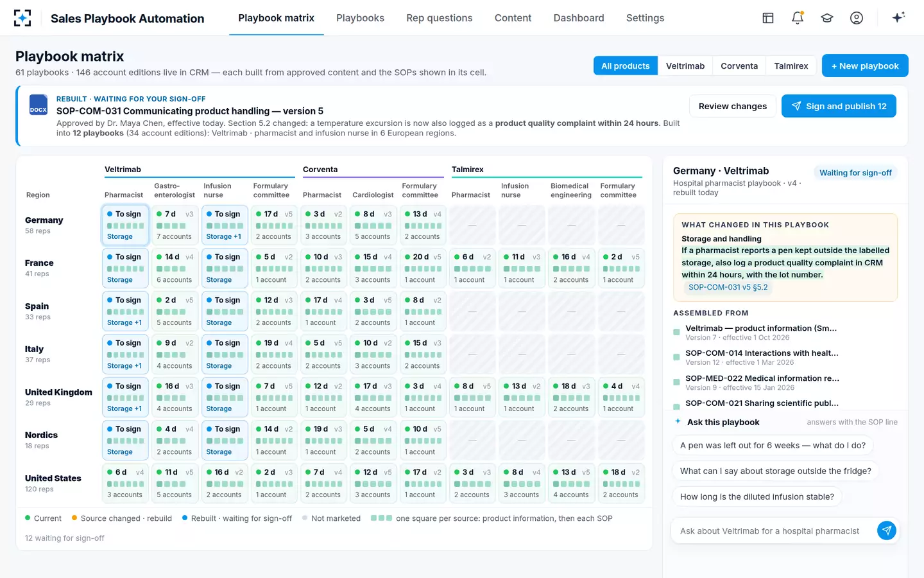Switch to the Playbooks tab
This screenshot has width=924, height=578.
[360, 18]
